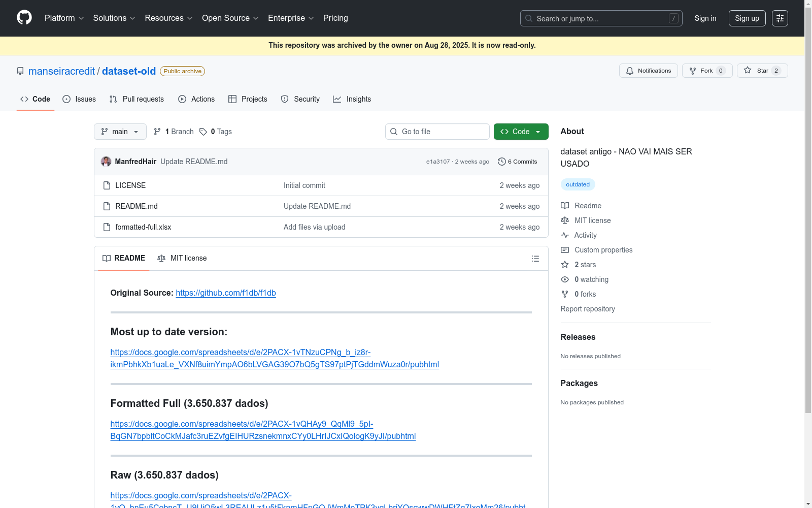The height and width of the screenshot is (508, 812).
Task: Expand the Open Source menu
Action: (x=230, y=18)
